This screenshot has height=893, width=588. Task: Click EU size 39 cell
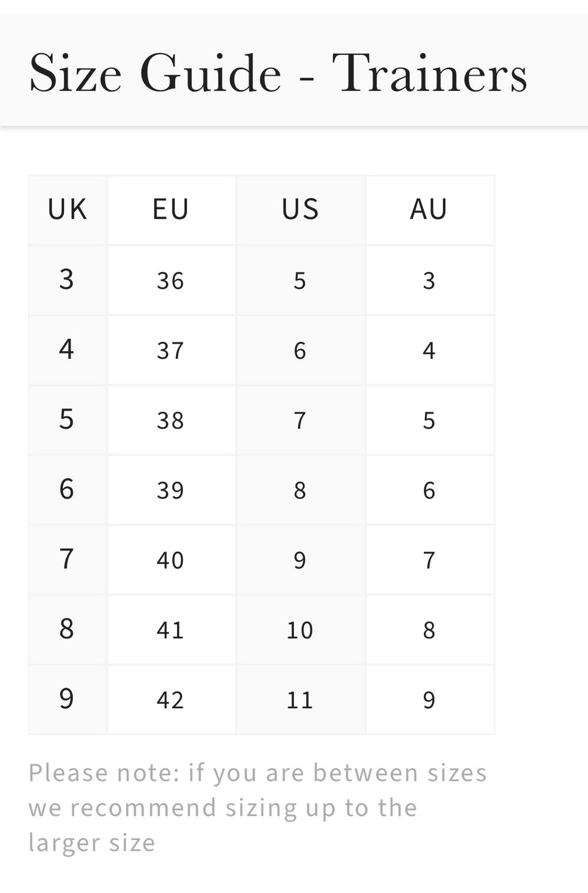click(171, 490)
